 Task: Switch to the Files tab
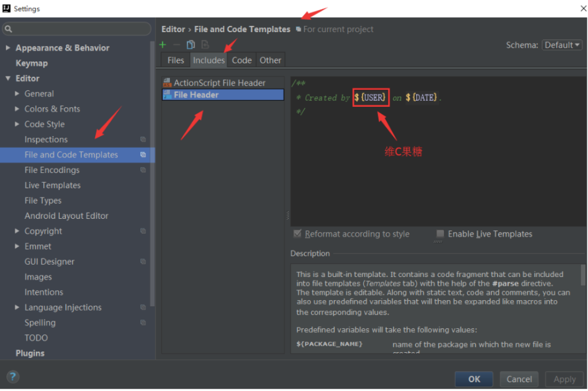[176, 60]
